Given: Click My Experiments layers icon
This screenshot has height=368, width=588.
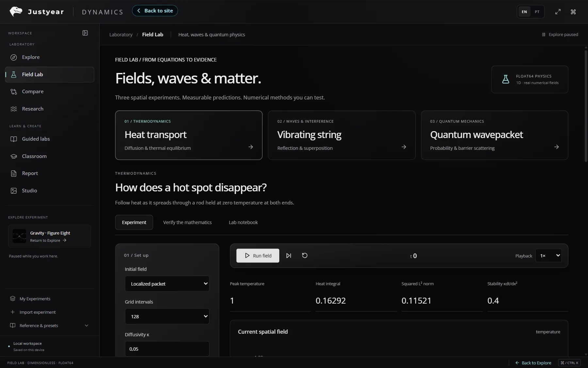Looking at the screenshot, I should pyautogui.click(x=13, y=299).
